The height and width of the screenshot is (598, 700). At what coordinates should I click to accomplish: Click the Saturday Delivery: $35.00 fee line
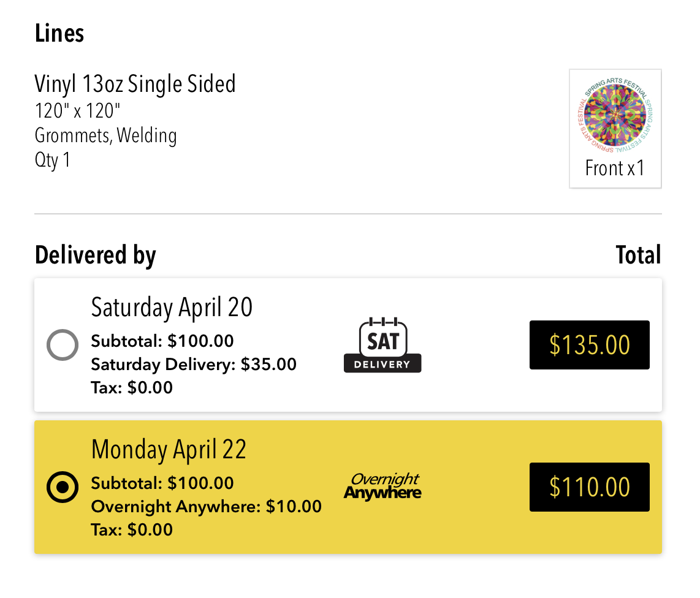(194, 364)
